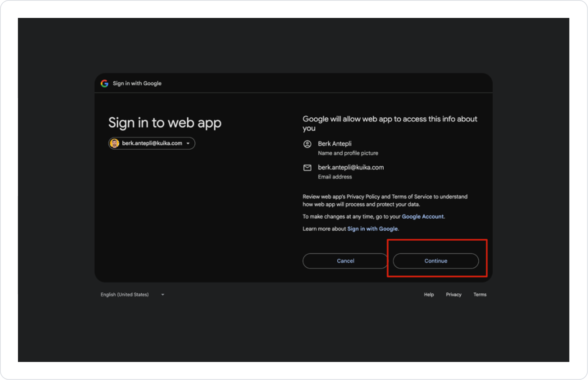This screenshot has height=380, width=588.
Task: Open the Terms link in footer
Action: coord(480,295)
